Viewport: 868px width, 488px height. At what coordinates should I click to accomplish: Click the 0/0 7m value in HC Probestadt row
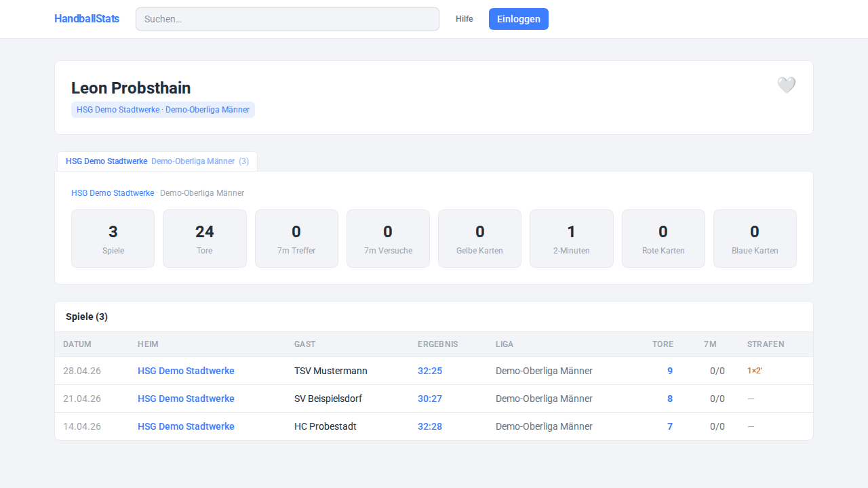point(717,426)
